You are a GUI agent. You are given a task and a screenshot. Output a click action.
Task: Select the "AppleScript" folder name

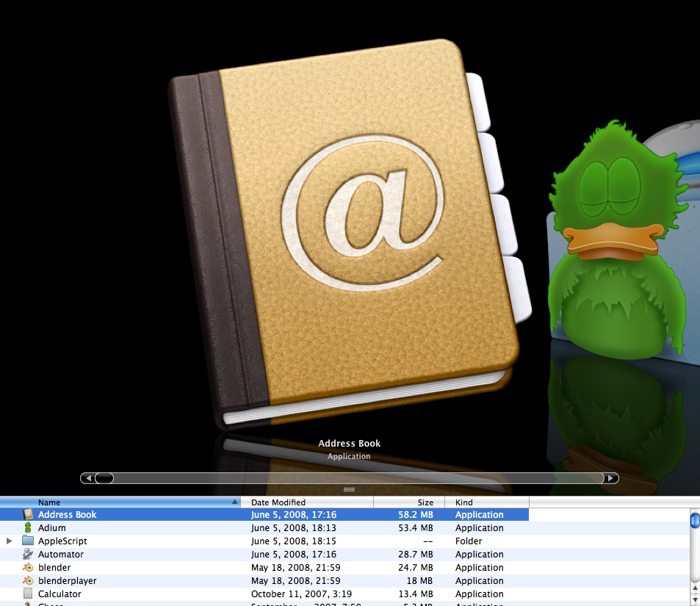pos(62,541)
